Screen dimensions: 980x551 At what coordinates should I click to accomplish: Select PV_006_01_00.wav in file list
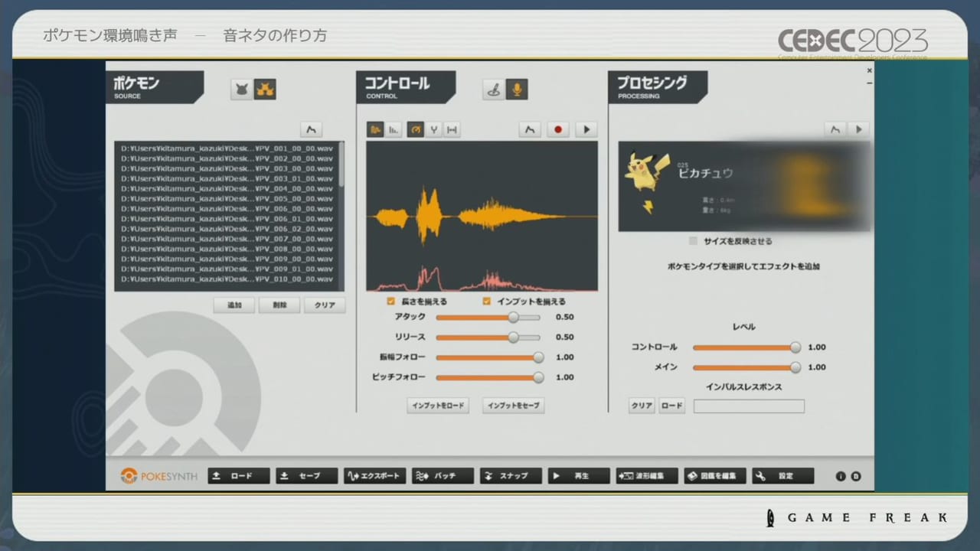click(227, 218)
